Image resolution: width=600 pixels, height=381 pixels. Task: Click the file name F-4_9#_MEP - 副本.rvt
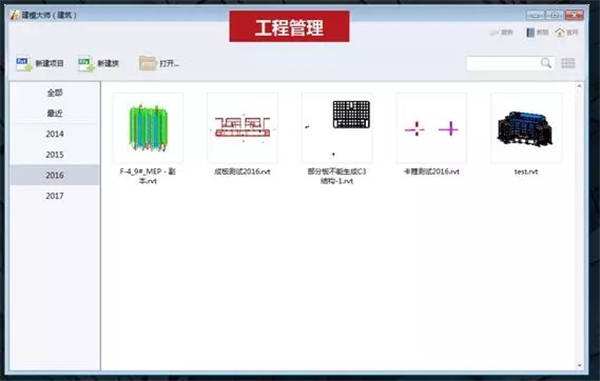[148, 176]
